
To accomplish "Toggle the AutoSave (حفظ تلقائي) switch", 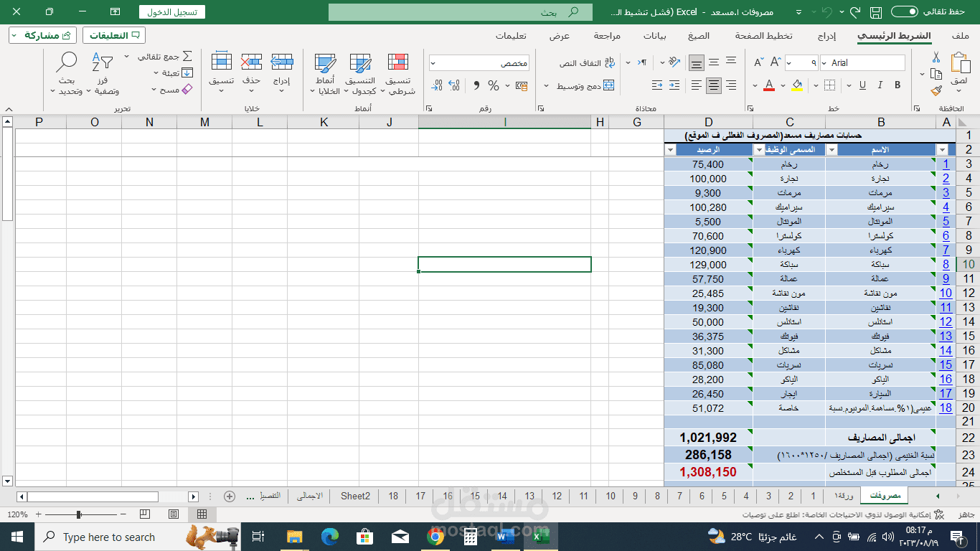I will coord(905,12).
